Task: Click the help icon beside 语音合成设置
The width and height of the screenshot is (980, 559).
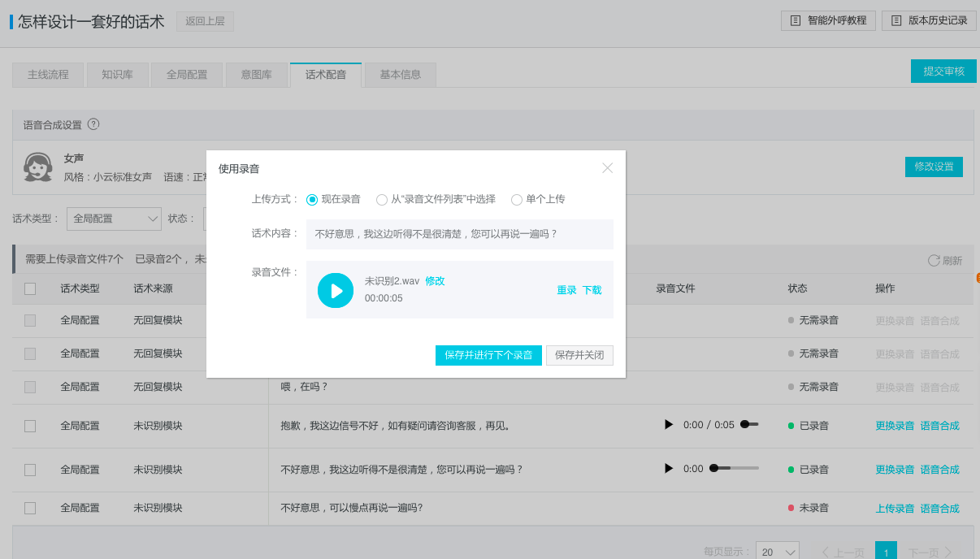Action: coord(93,124)
